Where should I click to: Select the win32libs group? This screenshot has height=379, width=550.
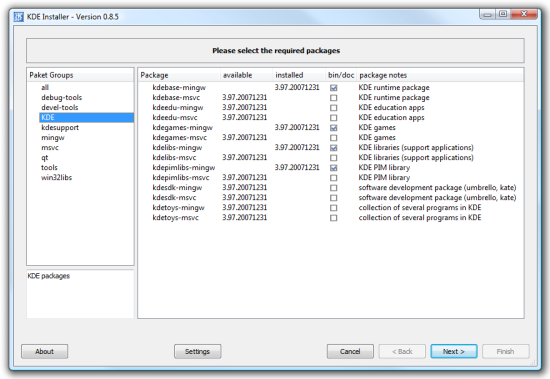click(56, 178)
